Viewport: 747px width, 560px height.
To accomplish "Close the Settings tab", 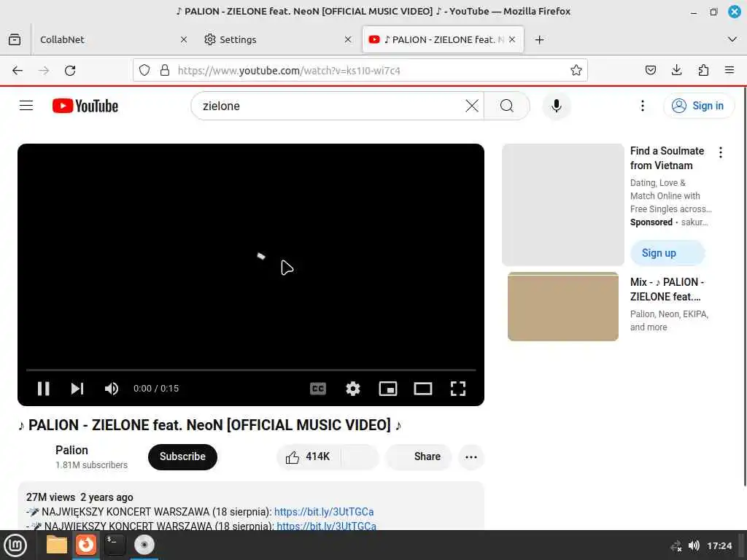I will (348, 39).
